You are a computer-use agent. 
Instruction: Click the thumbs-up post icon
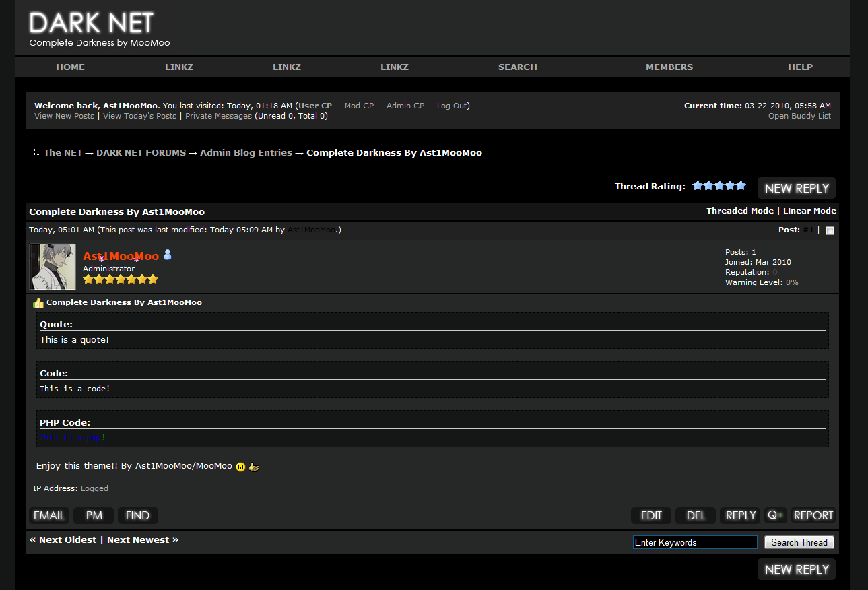pyautogui.click(x=38, y=303)
